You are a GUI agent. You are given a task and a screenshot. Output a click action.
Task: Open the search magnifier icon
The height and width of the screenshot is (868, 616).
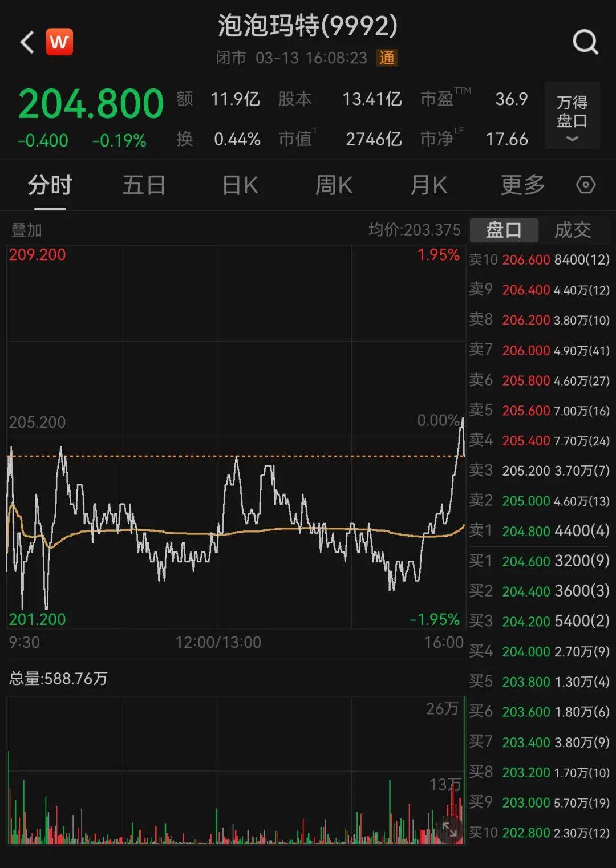pyautogui.click(x=585, y=42)
